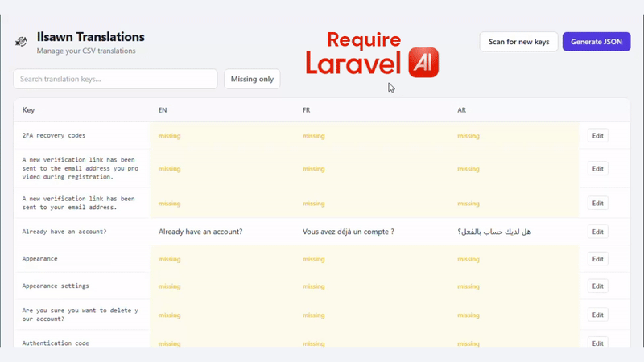Screen dimensions: 644x362
Task: Click the FR column header
Action: pyautogui.click(x=307, y=110)
